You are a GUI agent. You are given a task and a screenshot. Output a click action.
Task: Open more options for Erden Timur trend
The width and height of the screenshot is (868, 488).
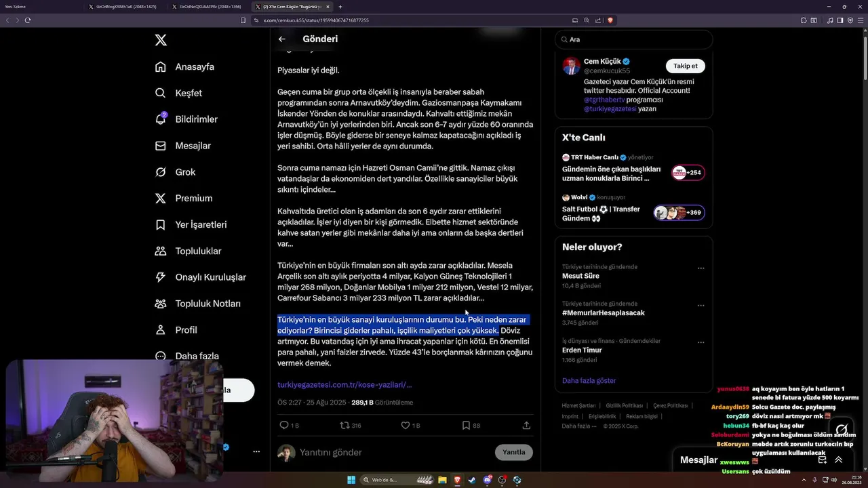click(701, 343)
